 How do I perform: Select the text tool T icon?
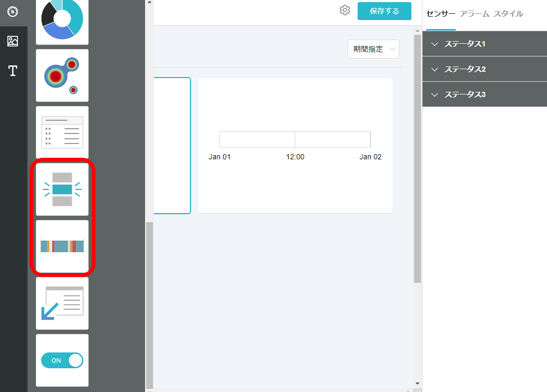tap(13, 71)
